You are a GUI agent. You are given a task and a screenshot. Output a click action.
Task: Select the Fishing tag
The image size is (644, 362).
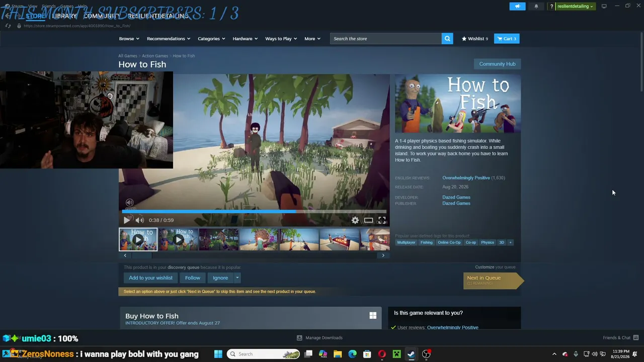(427, 242)
